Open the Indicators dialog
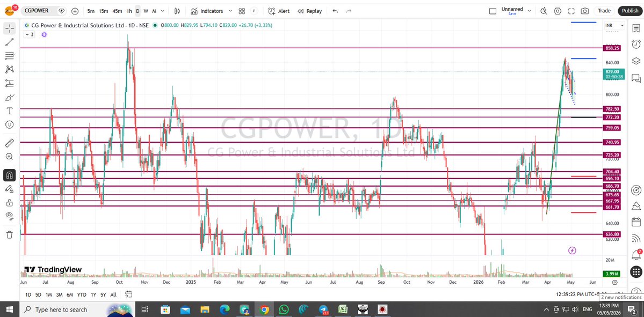The height and width of the screenshot is (317, 644). coord(207,11)
